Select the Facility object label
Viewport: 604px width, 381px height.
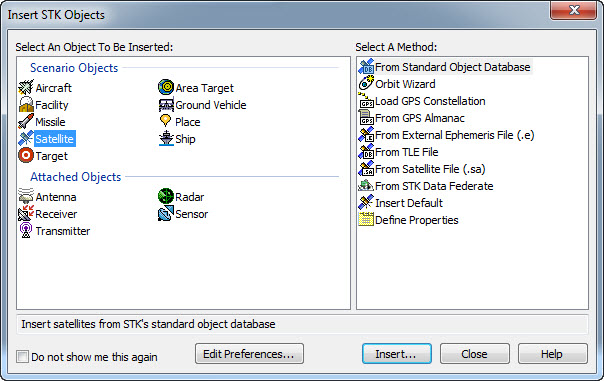tap(52, 105)
